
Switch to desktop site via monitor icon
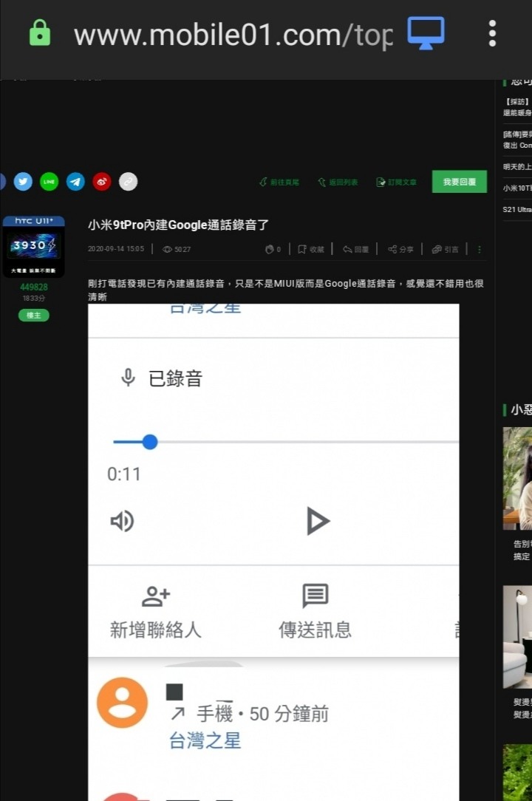click(x=426, y=33)
